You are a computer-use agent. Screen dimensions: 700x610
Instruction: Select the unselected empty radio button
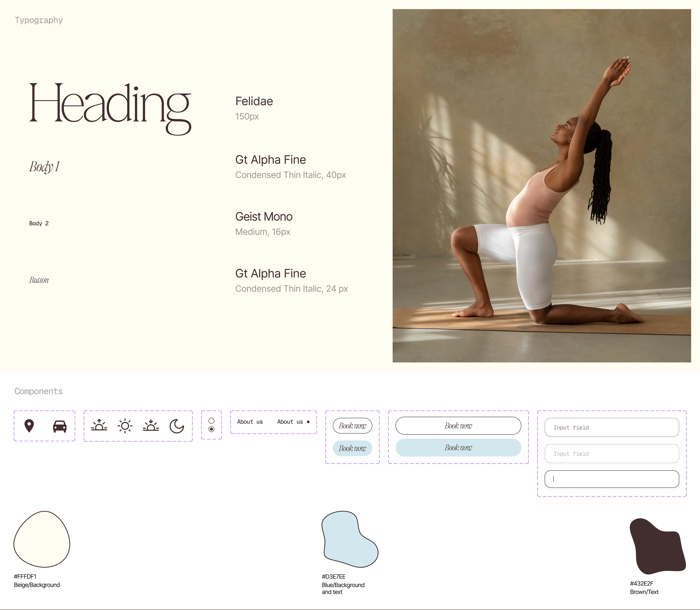tap(211, 421)
